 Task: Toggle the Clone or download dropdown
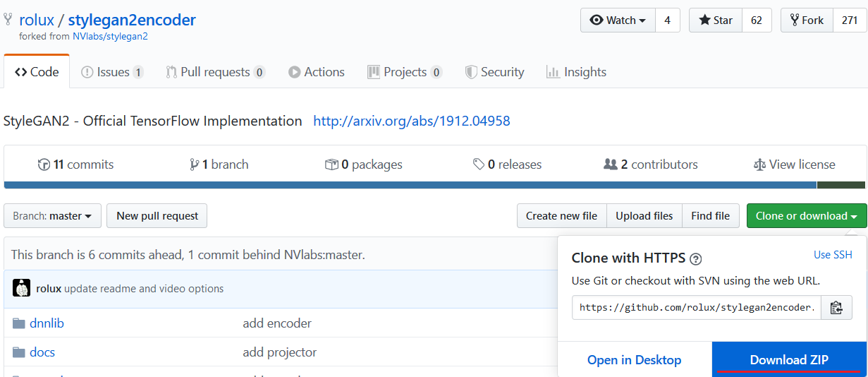tap(806, 216)
